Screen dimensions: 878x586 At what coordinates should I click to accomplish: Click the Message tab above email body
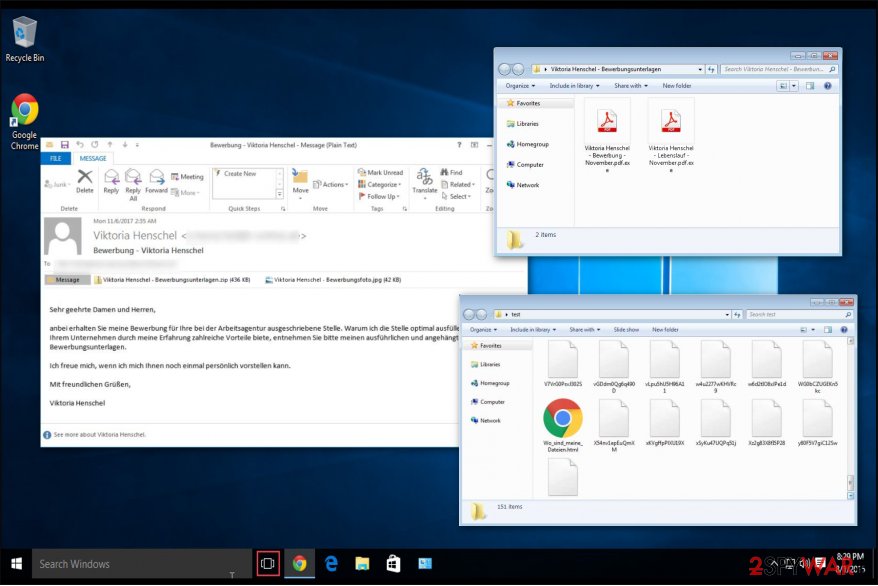[x=67, y=280]
